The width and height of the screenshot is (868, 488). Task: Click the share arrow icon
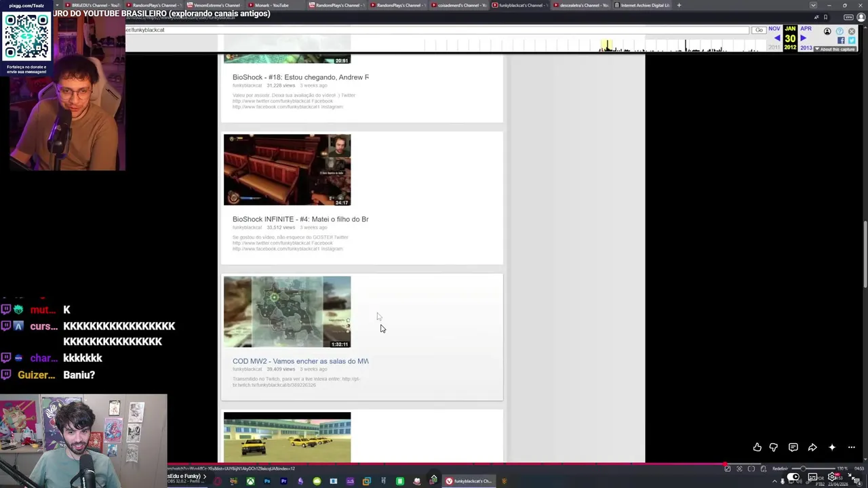[812, 447]
